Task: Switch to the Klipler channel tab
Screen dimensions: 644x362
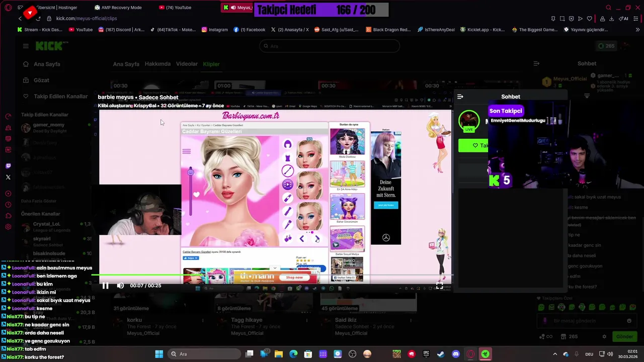Action: coord(211,64)
